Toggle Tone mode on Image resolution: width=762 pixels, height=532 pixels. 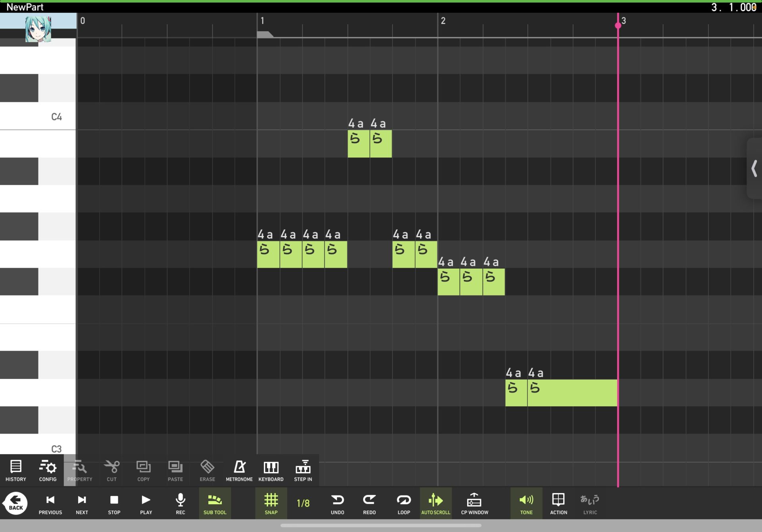[526, 503]
